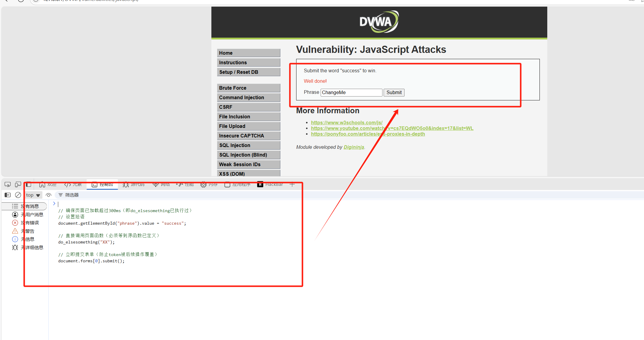Open the top context dropdown

coord(33,195)
